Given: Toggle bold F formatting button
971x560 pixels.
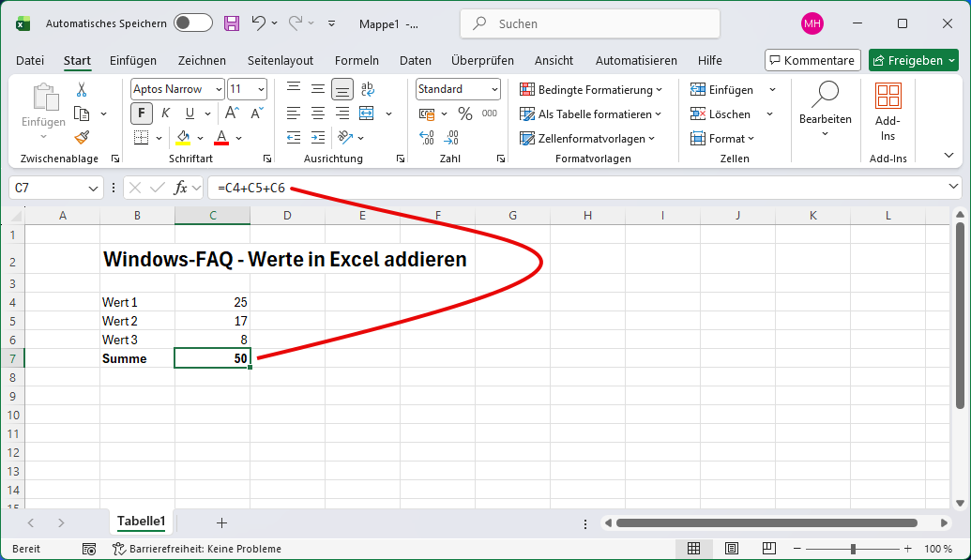Looking at the screenshot, I should [141, 114].
